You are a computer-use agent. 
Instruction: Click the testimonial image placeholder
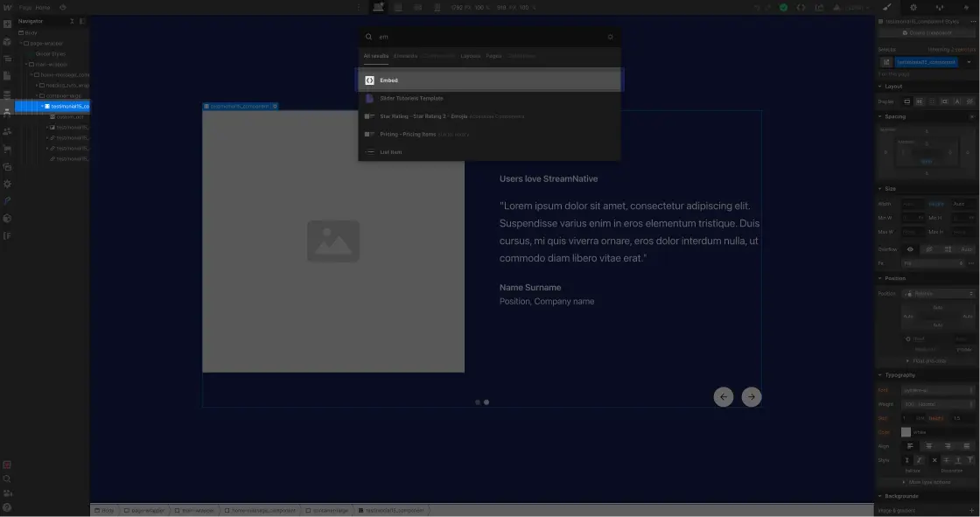point(333,241)
